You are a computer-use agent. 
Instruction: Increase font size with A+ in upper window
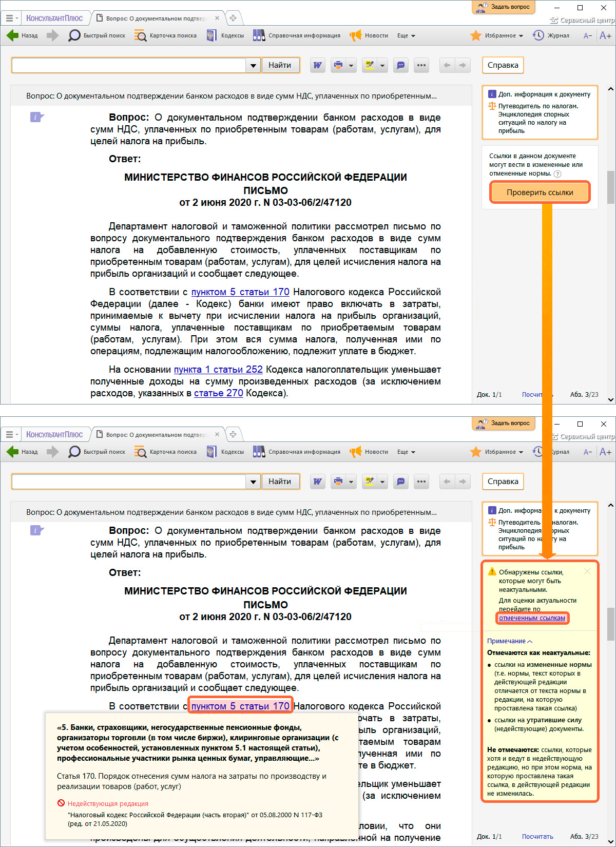(x=605, y=35)
